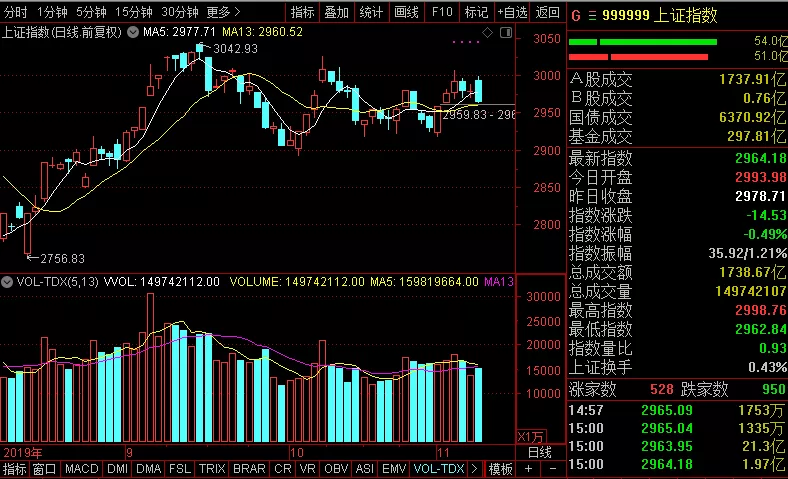788x479 pixels.
Task: Toggle the side panel layout icon
Action: (506, 33)
